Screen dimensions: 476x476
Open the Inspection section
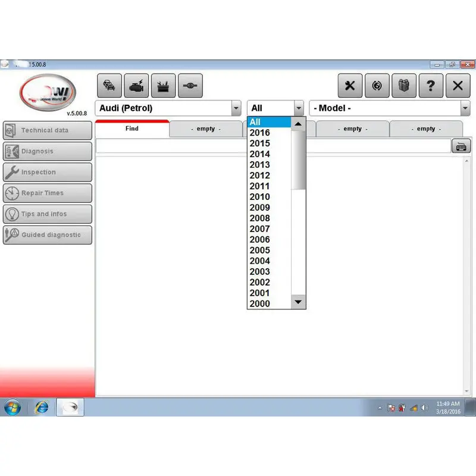click(48, 172)
